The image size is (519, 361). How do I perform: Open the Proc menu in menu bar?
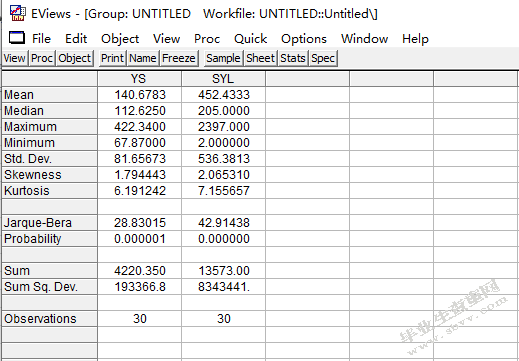coord(207,39)
